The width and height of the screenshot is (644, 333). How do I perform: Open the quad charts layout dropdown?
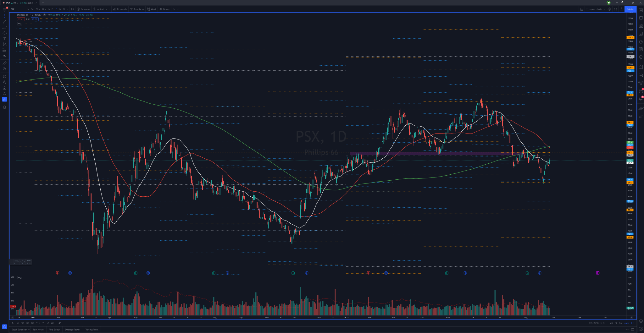tap(596, 9)
